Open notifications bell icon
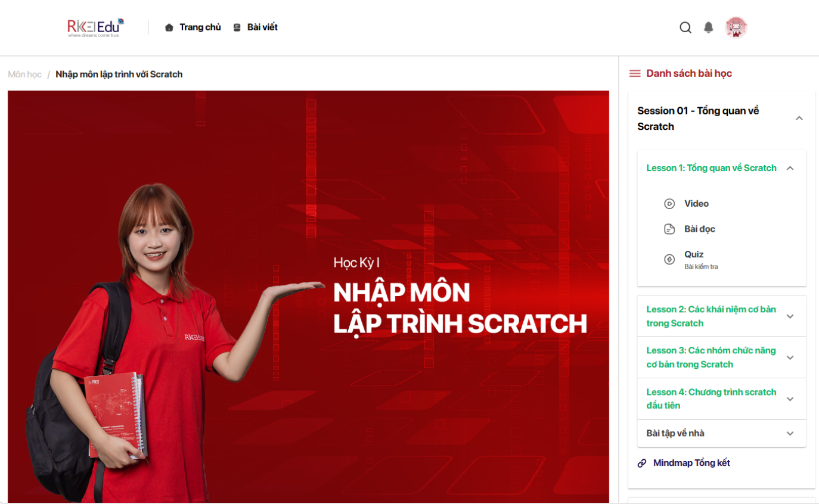Image resolution: width=819 pixels, height=504 pixels. (x=708, y=27)
